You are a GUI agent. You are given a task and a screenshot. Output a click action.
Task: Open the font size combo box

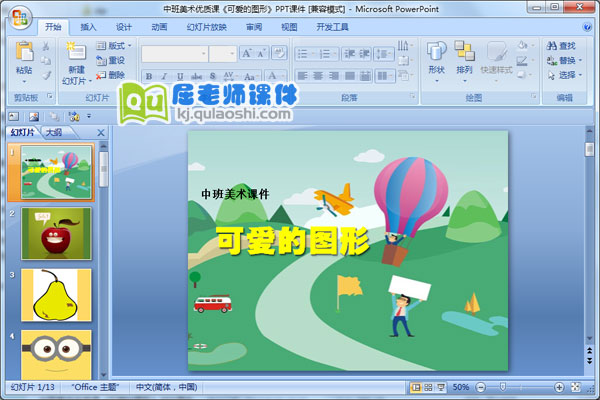point(223,54)
